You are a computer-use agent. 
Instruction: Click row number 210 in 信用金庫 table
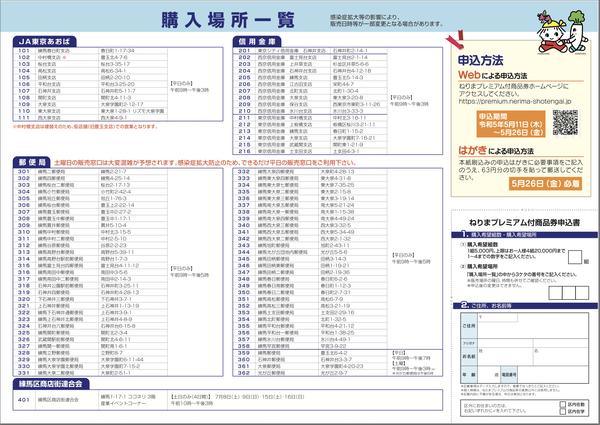click(245, 111)
